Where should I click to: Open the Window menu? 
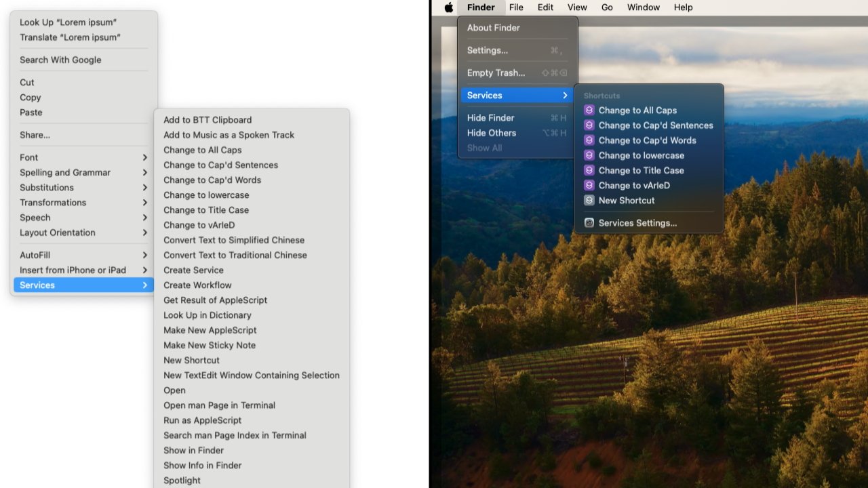point(644,7)
